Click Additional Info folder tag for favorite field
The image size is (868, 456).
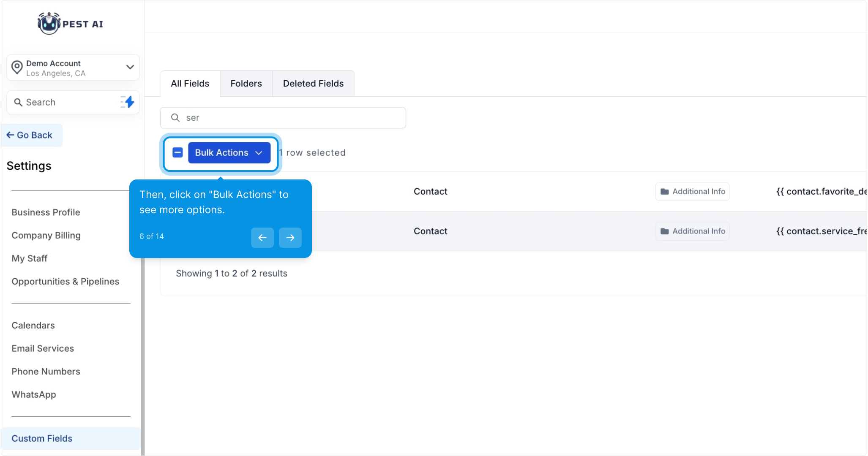[692, 192]
